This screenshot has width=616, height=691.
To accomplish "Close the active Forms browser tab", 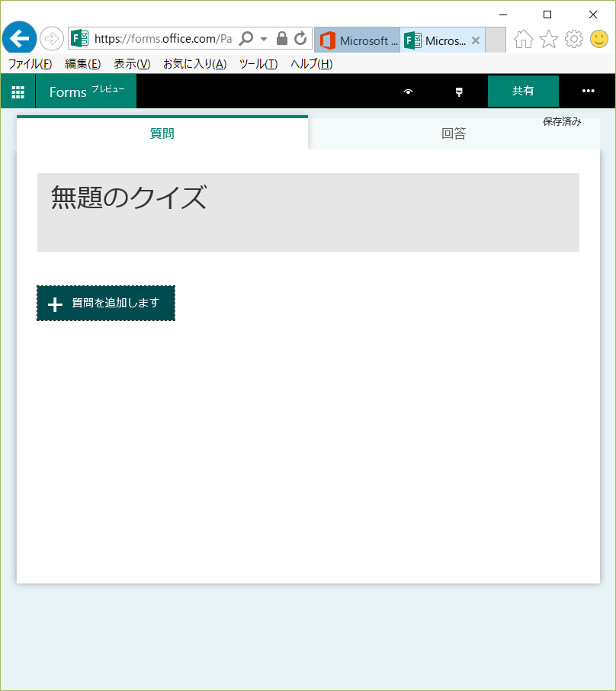I will tap(476, 40).
